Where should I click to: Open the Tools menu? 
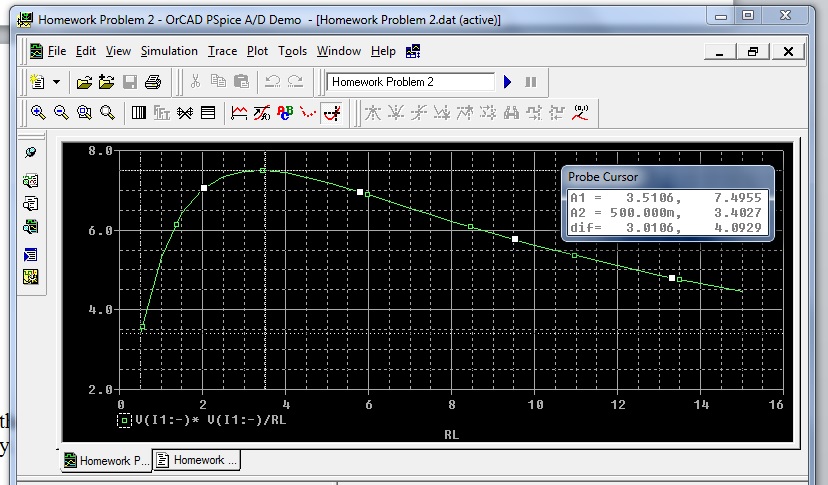click(x=293, y=51)
